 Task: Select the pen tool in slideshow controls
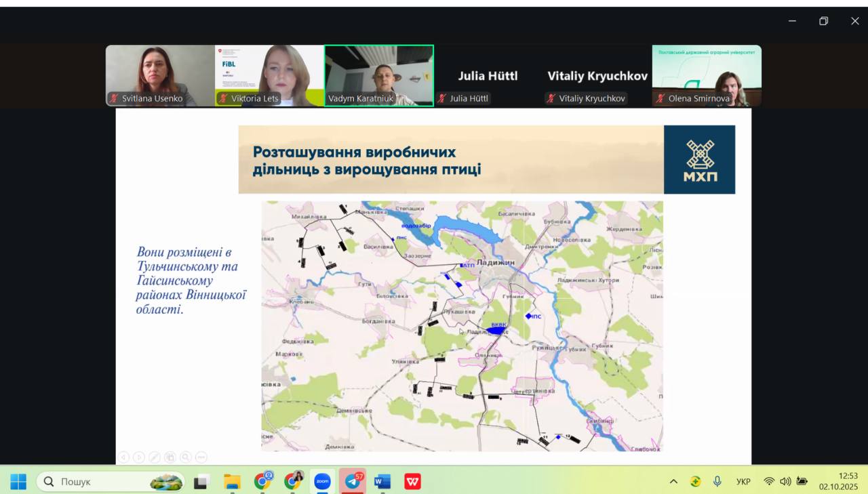155,457
